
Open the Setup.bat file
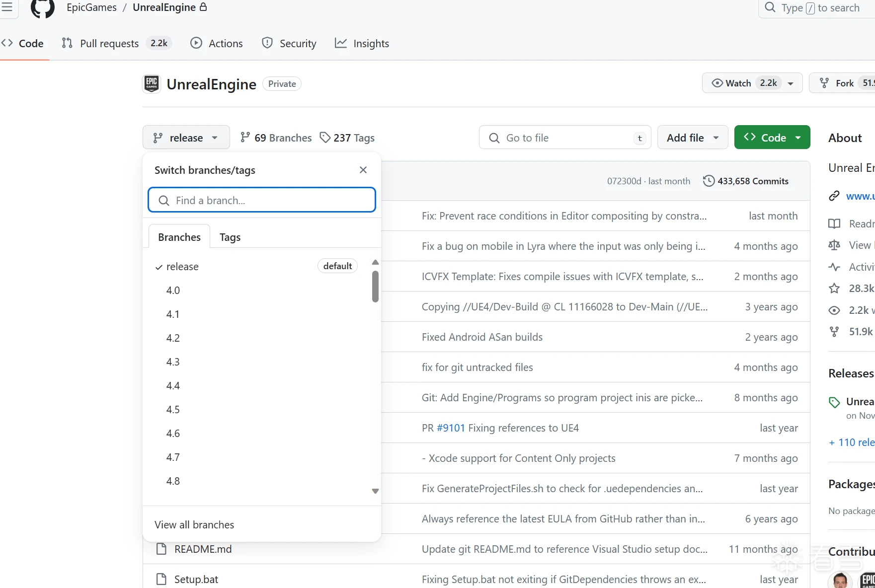coord(196,580)
